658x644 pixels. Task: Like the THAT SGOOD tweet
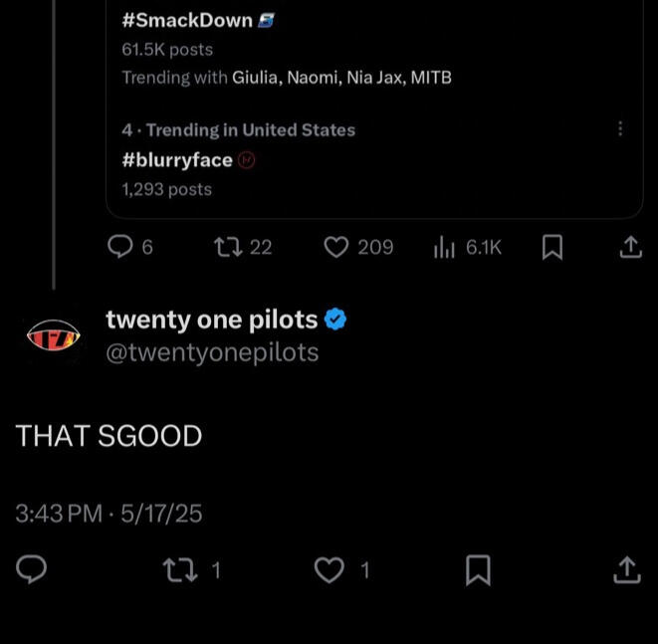pos(329,569)
